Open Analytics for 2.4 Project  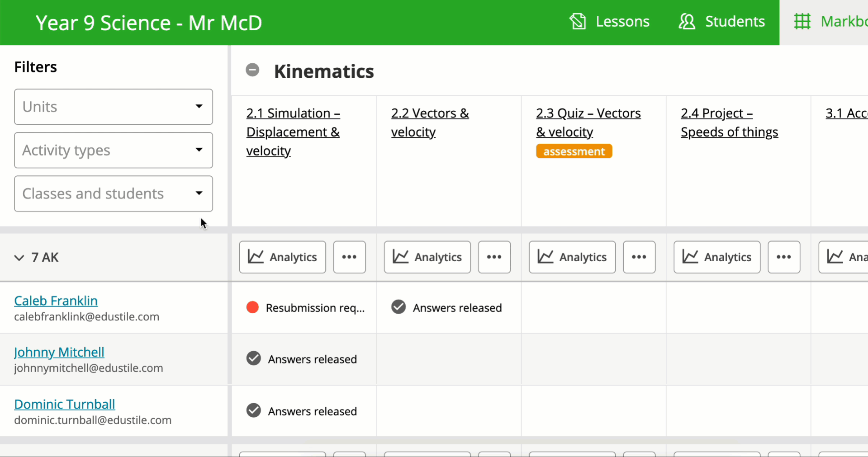click(x=717, y=257)
